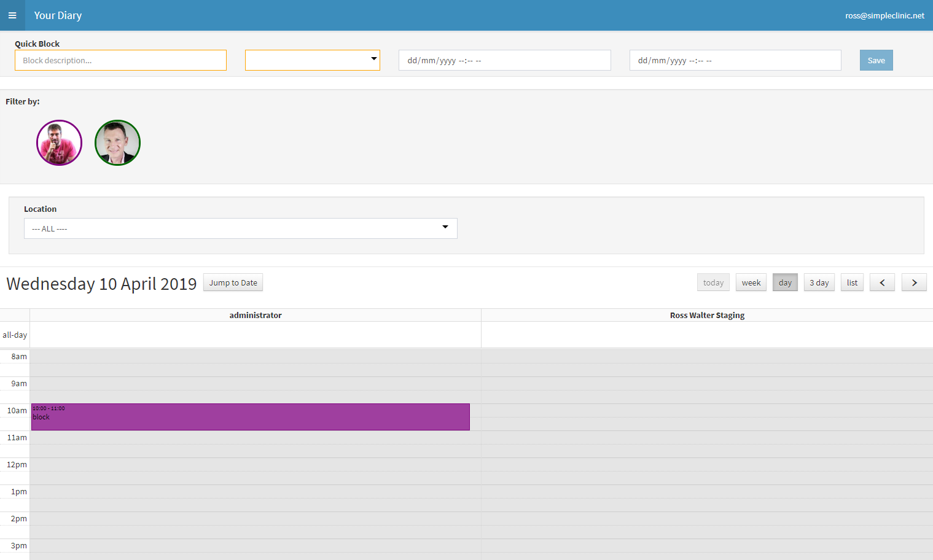Open the end date picker field
933x560 pixels.
[x=735, y=60]
